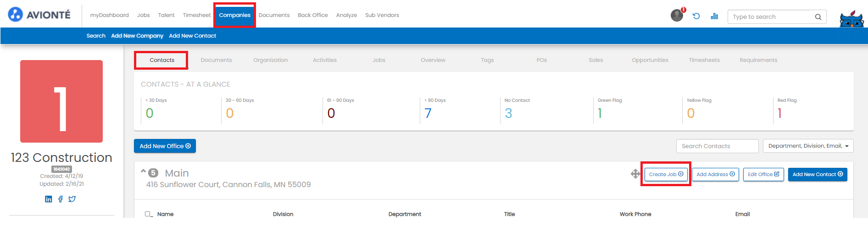Viewport: 868px width, 227px height.
Task: Click the Create Job button
Action: pyautogui.click(x=666, y=174)
